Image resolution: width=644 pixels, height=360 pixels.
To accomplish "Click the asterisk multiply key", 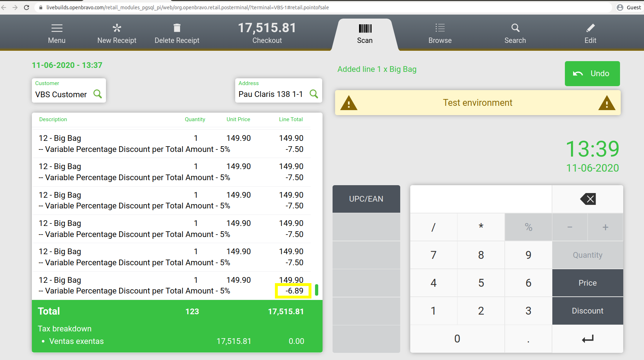I will point(481,227).
